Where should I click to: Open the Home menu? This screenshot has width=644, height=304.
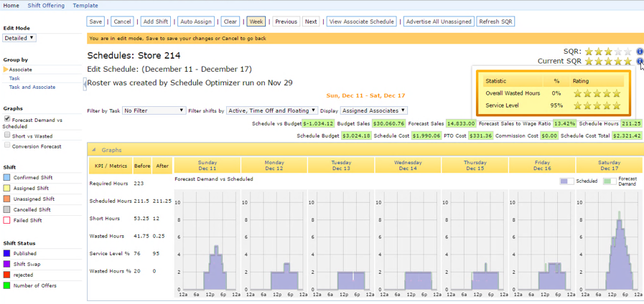coord(11,6)
